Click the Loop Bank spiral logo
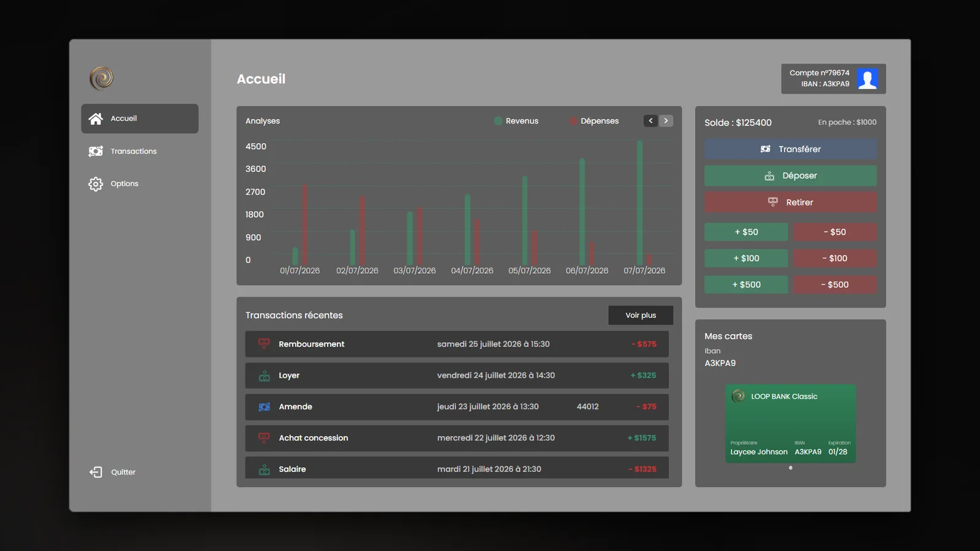Image resolution: width=980 pixels, height=551 pixels. pos(102,78)
